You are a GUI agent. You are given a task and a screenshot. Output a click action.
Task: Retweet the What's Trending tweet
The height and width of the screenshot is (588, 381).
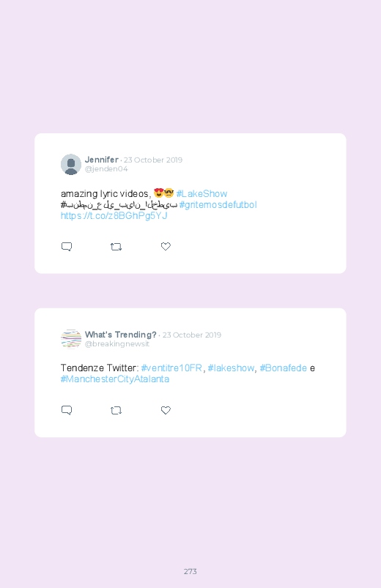(116, 411)
